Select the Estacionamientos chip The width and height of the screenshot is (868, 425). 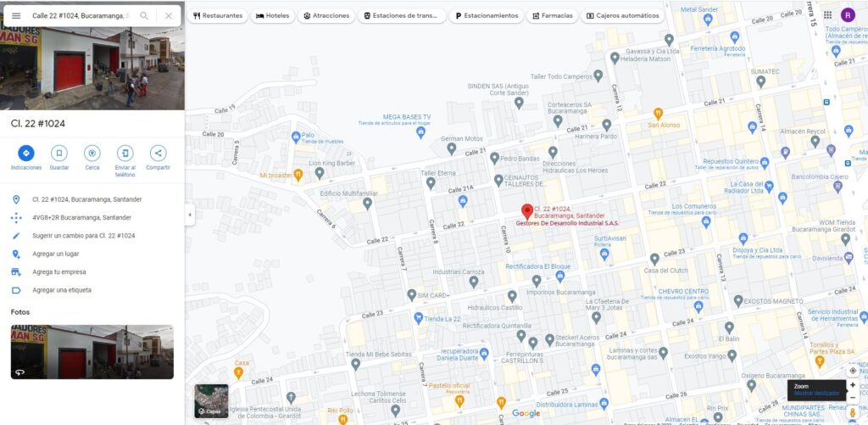pos(486,15)
